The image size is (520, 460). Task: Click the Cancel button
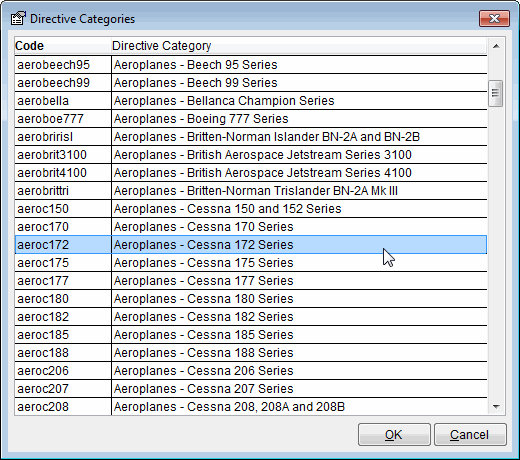(470, 435)
